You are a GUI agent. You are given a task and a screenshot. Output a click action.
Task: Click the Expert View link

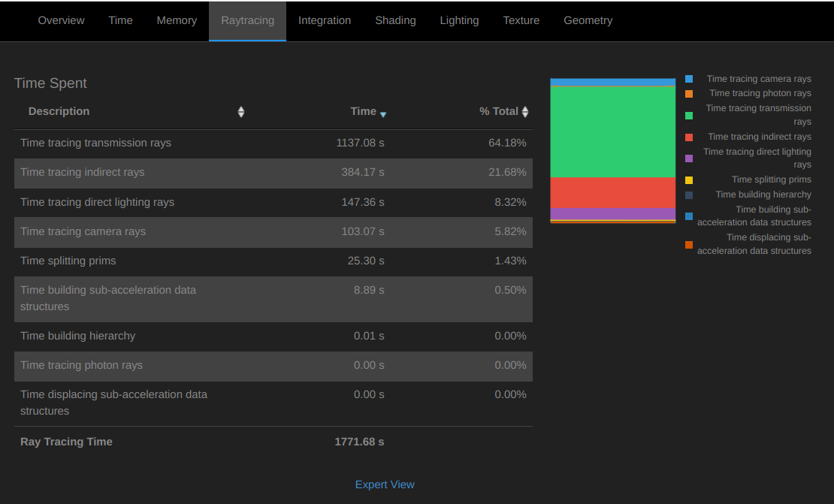(x=385, y=485)
